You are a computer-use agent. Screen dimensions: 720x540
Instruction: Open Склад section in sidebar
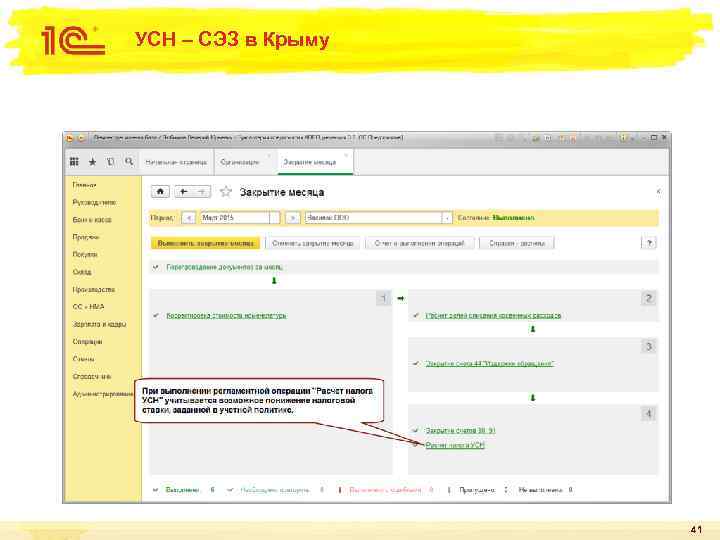(x=82, y=272)
